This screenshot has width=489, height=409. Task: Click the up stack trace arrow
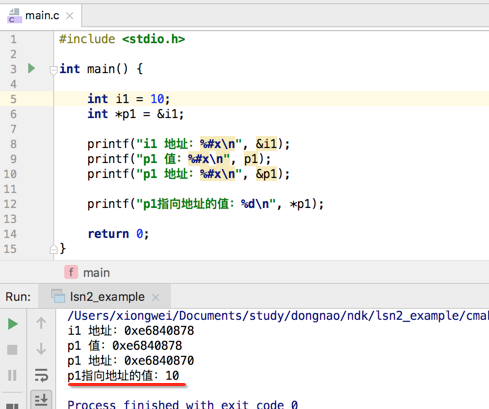[x=41, y=323]
